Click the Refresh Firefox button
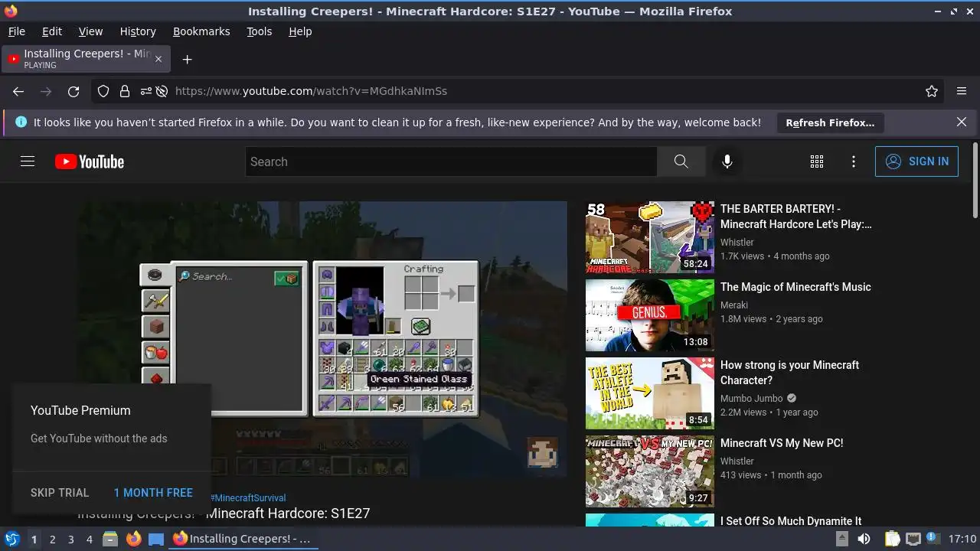Screen dimensions: 980x551 click(830, 122)
